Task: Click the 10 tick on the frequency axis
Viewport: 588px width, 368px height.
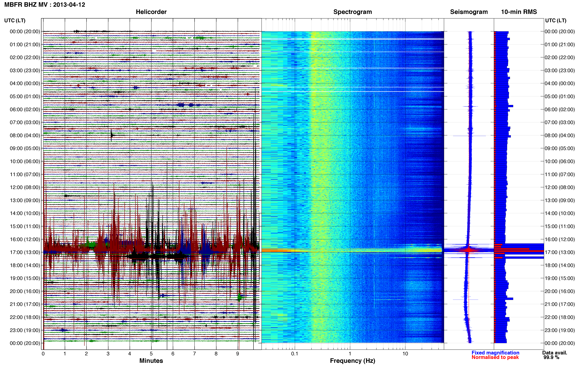Action: tap(405, 354)
